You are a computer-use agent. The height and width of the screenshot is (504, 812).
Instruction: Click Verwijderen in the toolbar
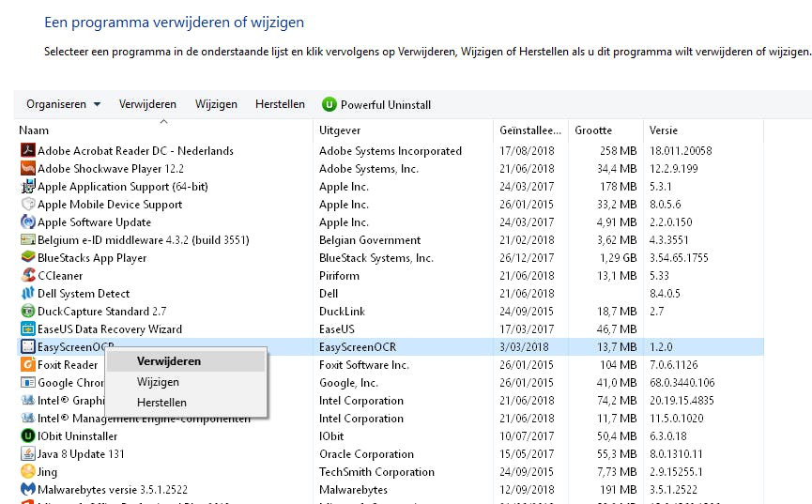(x=147, y=104)
